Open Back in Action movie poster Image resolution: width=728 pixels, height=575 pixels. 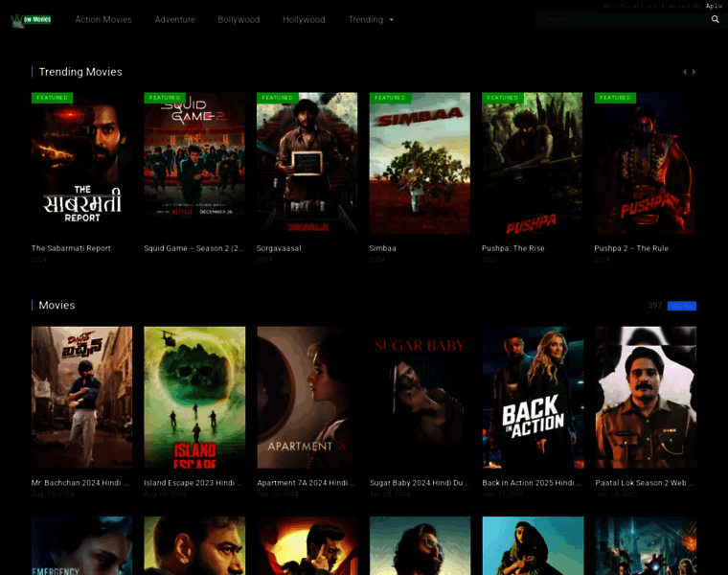click(533, 398)
